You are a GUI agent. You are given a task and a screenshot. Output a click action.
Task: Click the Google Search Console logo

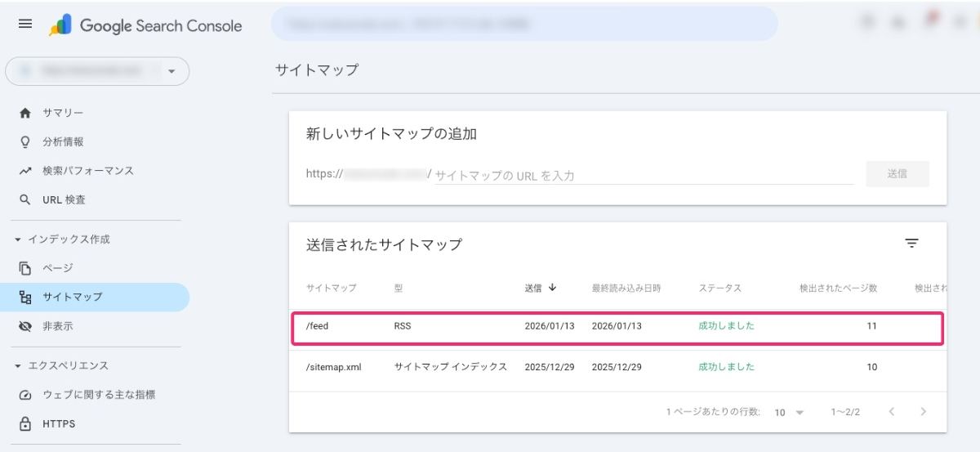pos(146,25)
